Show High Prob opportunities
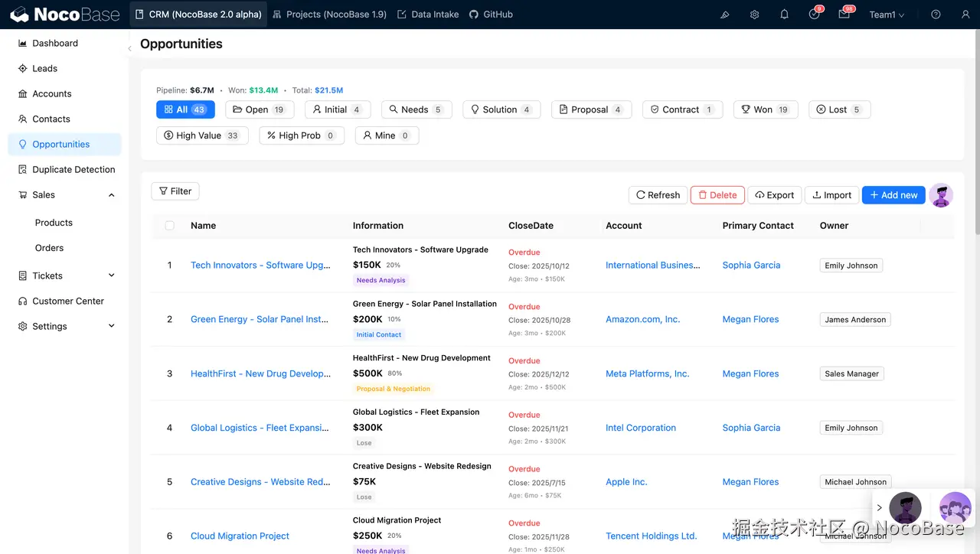Viewport: 980px width, 554px height. [302, 136]
